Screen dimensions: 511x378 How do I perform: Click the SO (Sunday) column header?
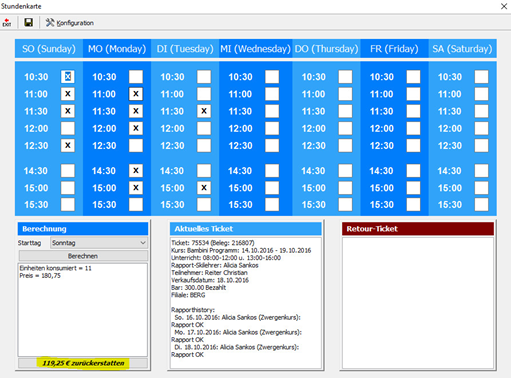49,49
